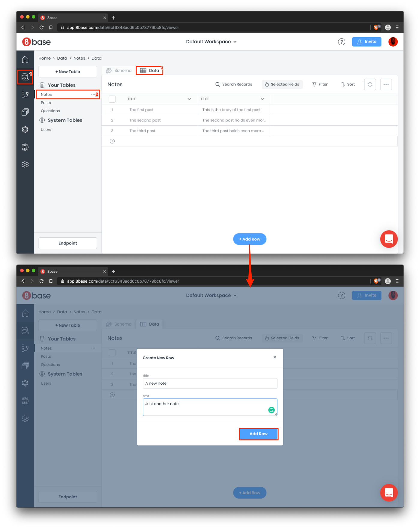Click + Add Row button in top window
The image size is (420, 529).
(250, 239)
